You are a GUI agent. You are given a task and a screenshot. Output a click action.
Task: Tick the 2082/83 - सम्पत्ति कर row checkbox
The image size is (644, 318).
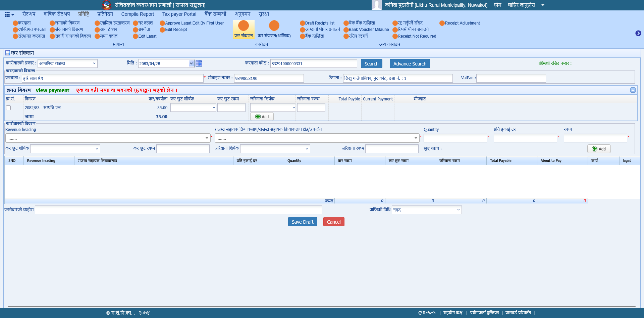(8, 108)
